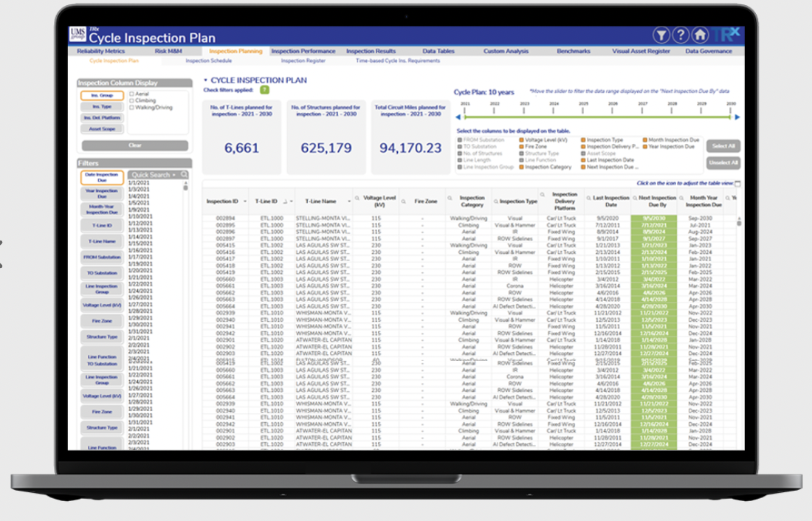This screenshot has height=521, width=812.
Task: Click the green check filters applied icon
Action: pyautogui.click(x=264, y=89)
